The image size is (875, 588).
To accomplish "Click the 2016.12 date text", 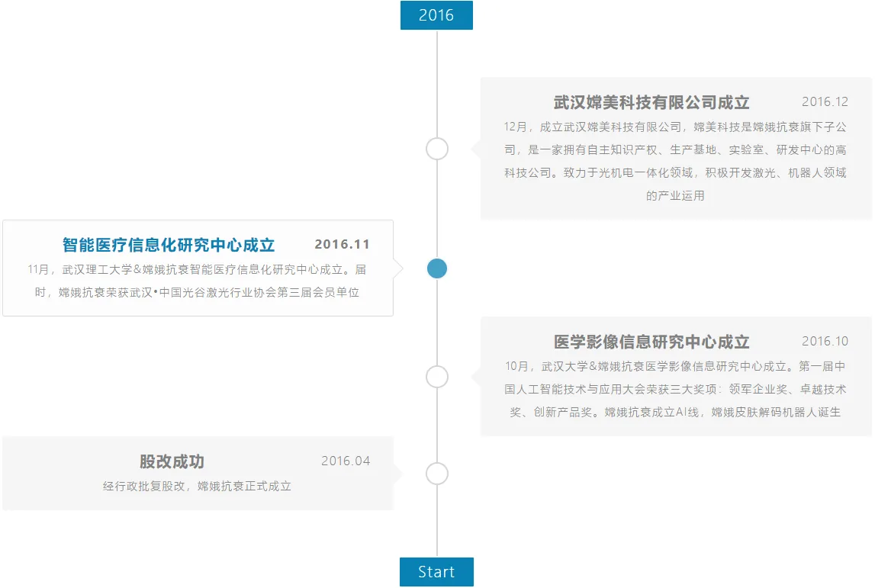I will point(825,101).
